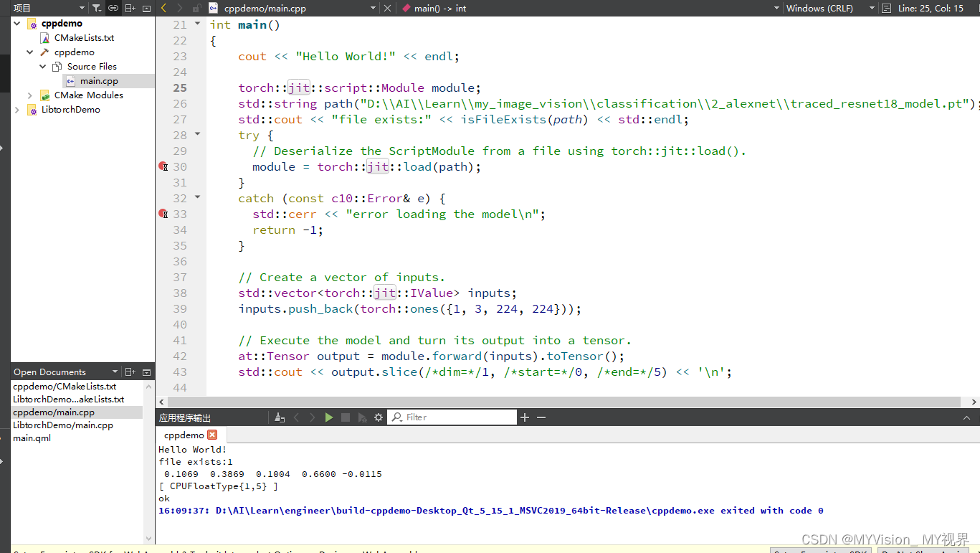The height and width of the screenshot is (553, 980).
Task: Split the Projects panel view
Action: [130, 8]
